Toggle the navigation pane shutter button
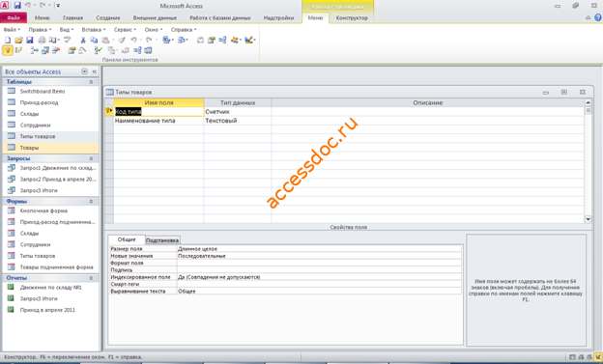The height and width of the screenshot is (364, 603). pyautogui.click(x=95, y=71)
